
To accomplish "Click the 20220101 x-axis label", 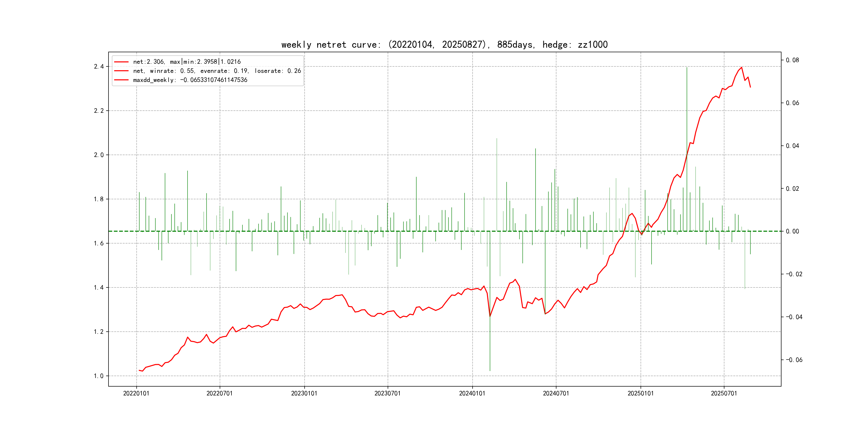I will [136, 393].
